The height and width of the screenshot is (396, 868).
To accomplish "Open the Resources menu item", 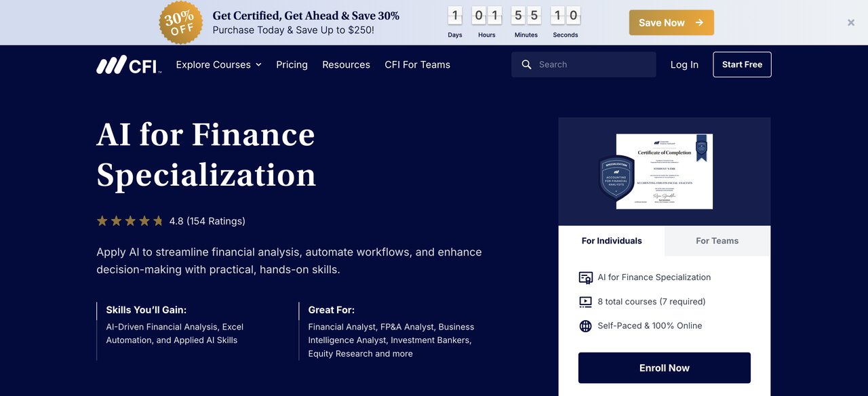I will (346, 64).
